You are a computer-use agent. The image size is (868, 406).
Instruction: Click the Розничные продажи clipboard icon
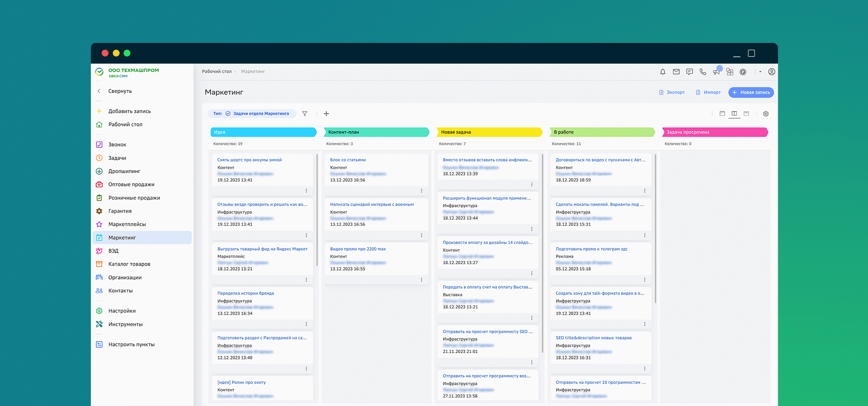point(99,198)
